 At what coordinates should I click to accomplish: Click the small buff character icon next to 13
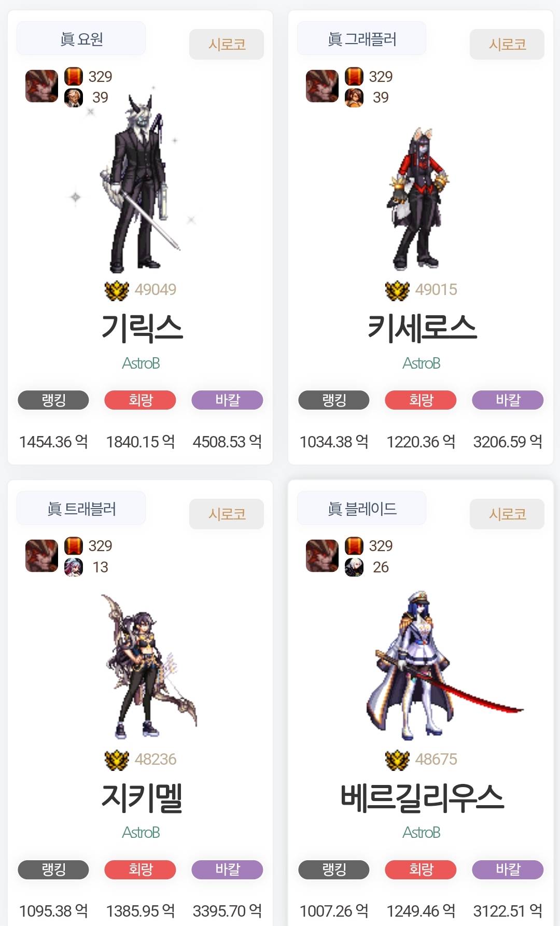point(74,567)
